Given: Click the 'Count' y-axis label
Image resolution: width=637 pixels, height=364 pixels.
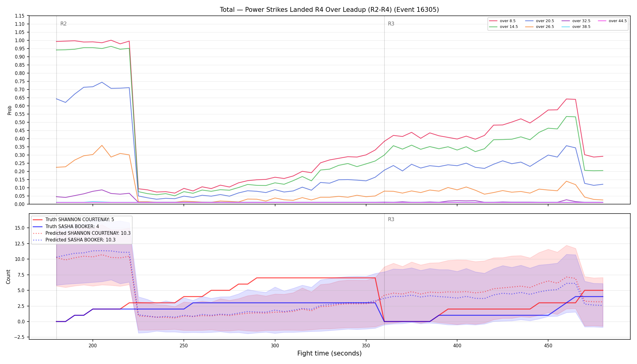Looking at the screenshot, I should [x=8, y=277].
